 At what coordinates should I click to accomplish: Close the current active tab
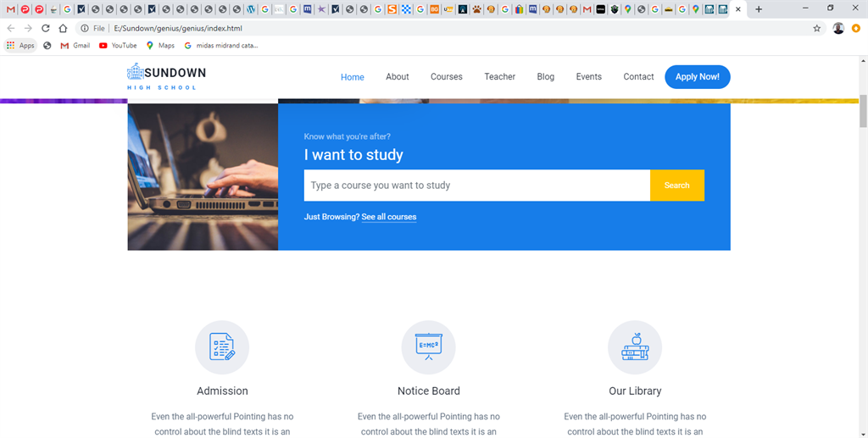[738, 8]
